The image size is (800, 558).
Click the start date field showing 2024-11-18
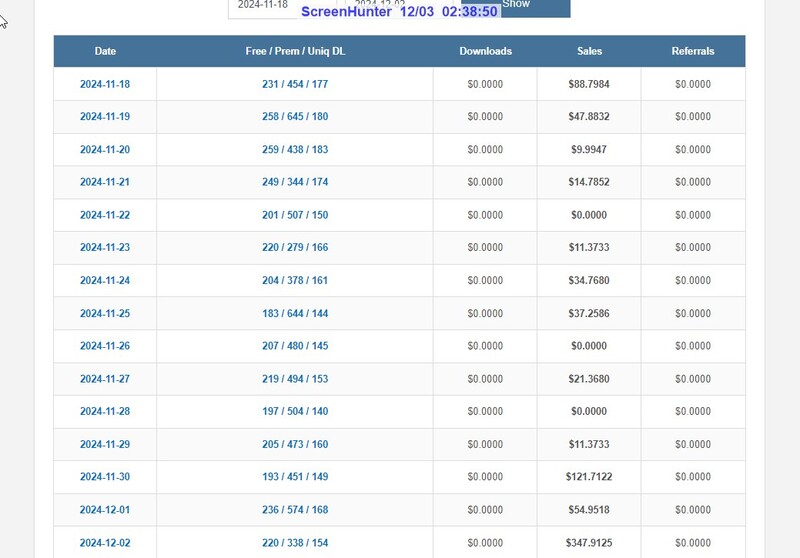[x=263, y=5]
